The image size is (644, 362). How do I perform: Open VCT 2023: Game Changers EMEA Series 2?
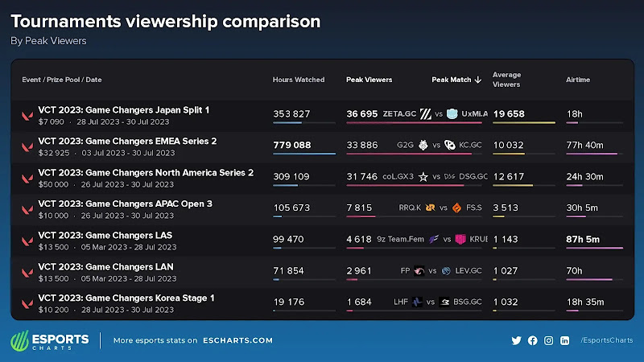[127, 142]
